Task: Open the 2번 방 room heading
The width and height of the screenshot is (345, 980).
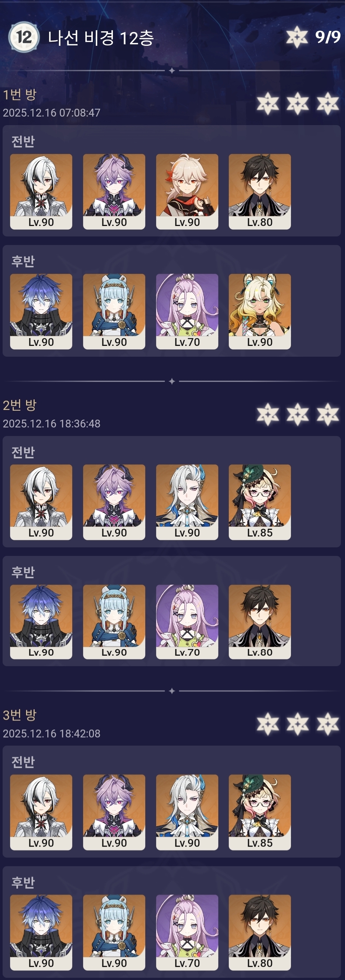Action: tap(20, 405)
